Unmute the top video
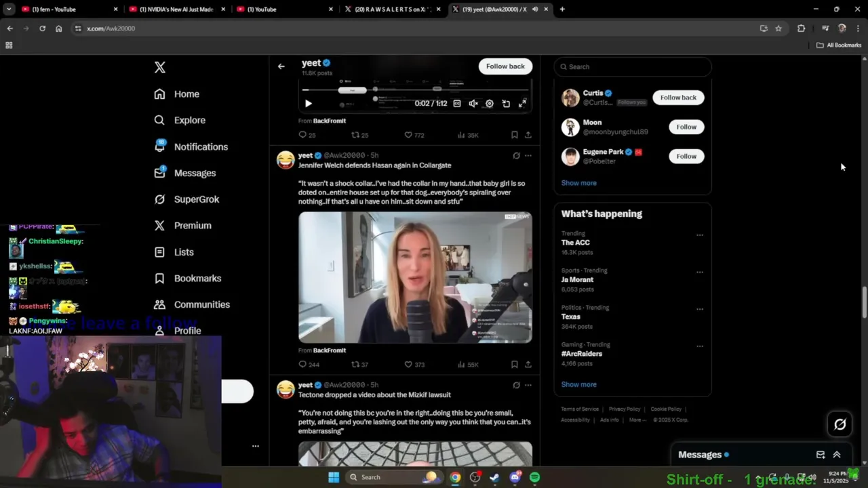 tap(473, 104)
